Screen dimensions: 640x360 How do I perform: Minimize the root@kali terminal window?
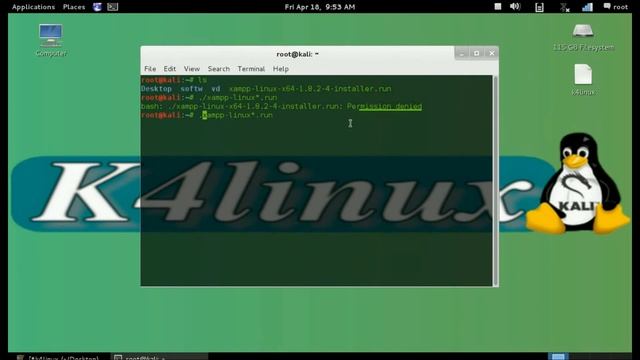click(x=462, y=53)
